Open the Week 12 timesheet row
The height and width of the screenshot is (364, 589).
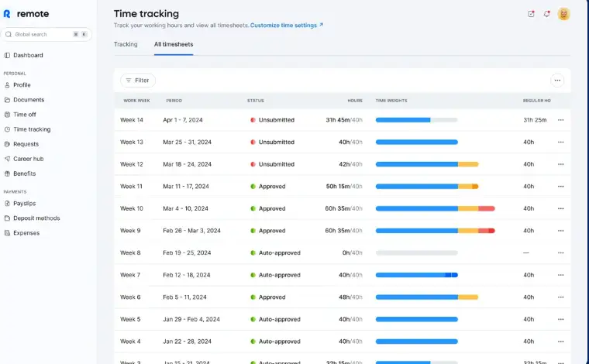tap(343, 164)
